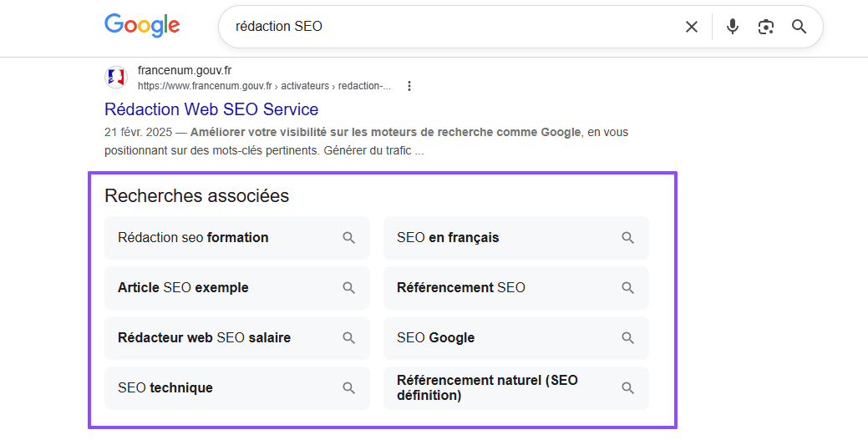The height and width of the screenshot is (440, 868).
Task: Click magnifier icon in "SEO technique" chip
Action: (348, 388)
